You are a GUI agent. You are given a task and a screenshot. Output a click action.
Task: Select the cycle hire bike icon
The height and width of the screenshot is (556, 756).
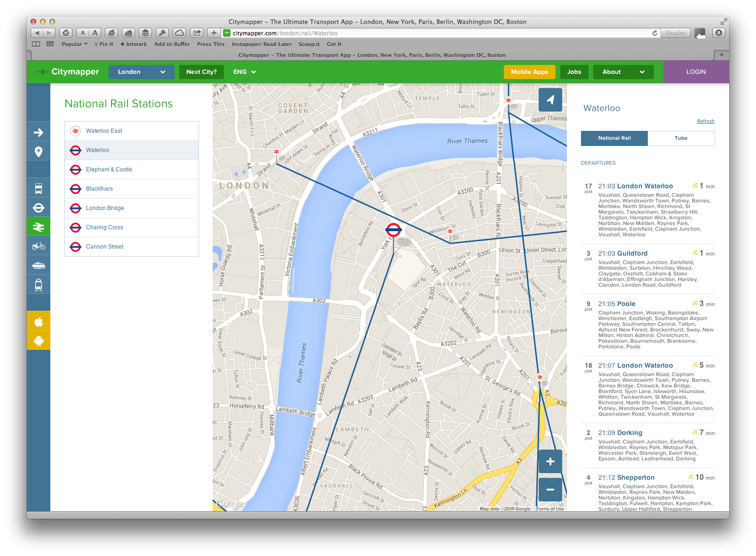[x=39, y=246]
